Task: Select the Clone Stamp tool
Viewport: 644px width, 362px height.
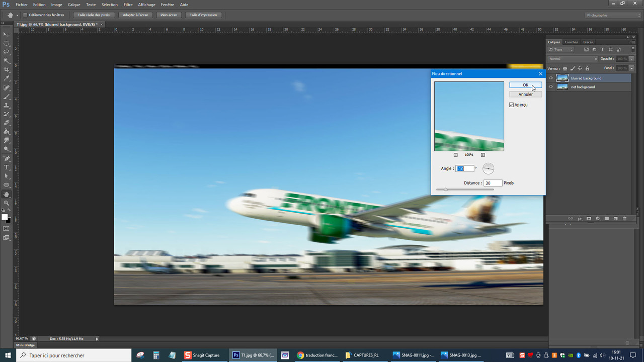Action: (7, 106)
